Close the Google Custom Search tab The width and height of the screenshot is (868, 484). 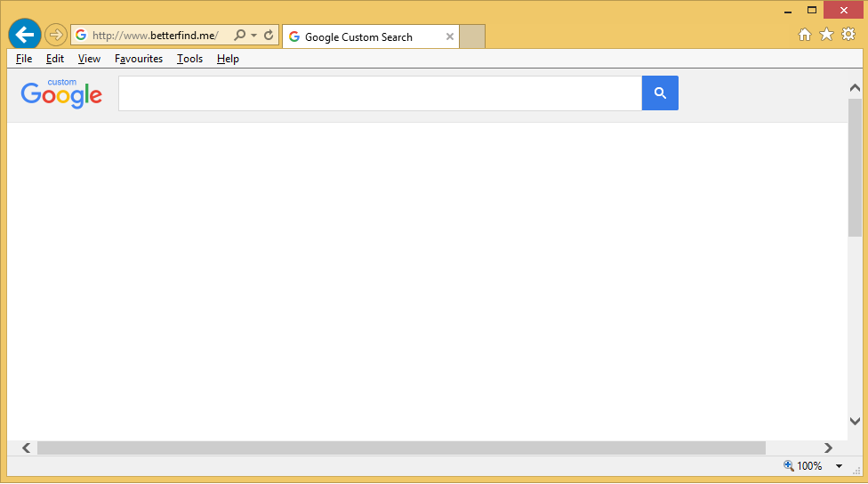click(x=450, y=36)
